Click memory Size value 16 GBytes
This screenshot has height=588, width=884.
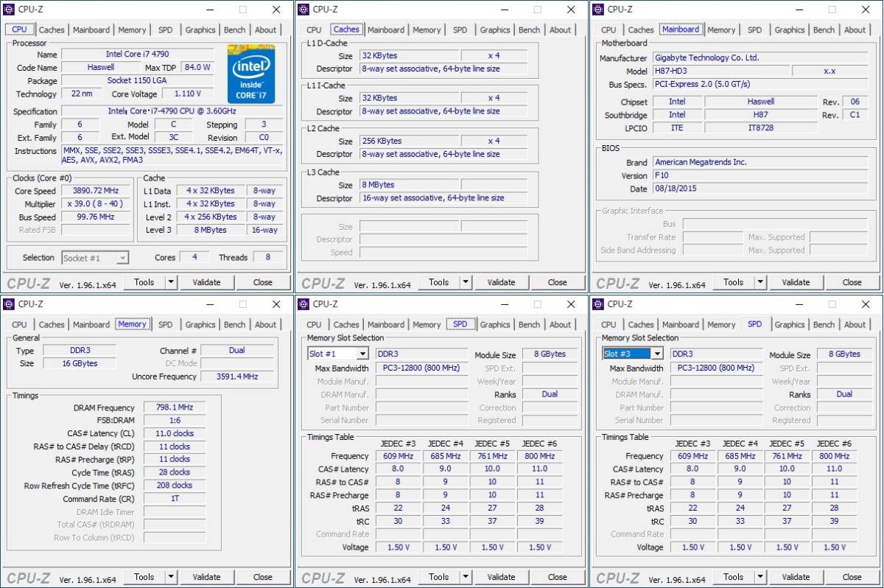tap(78, 363)
